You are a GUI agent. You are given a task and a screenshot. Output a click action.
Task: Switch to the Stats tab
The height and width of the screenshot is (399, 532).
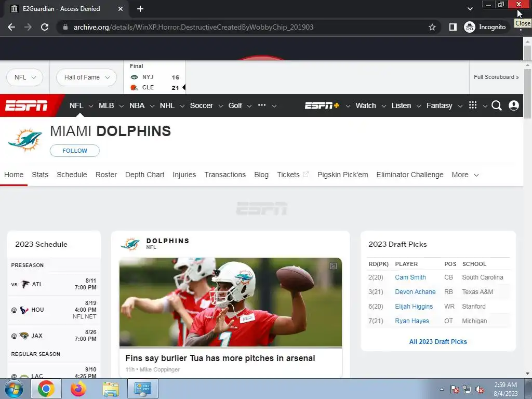[x=40, y=175]
